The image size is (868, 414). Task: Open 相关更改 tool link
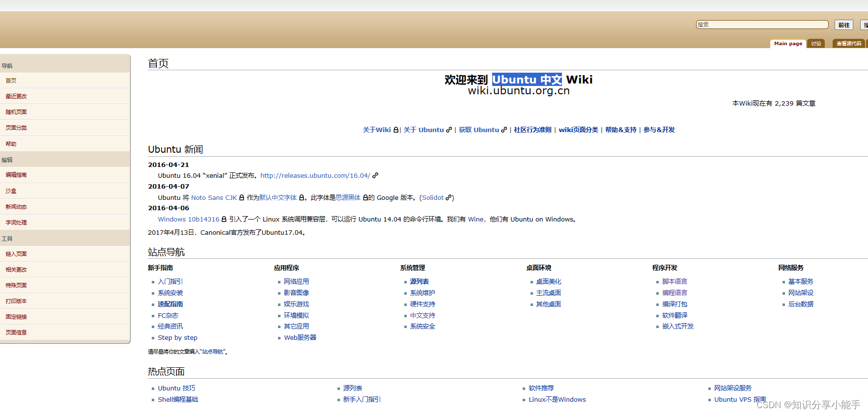point(16,270)
